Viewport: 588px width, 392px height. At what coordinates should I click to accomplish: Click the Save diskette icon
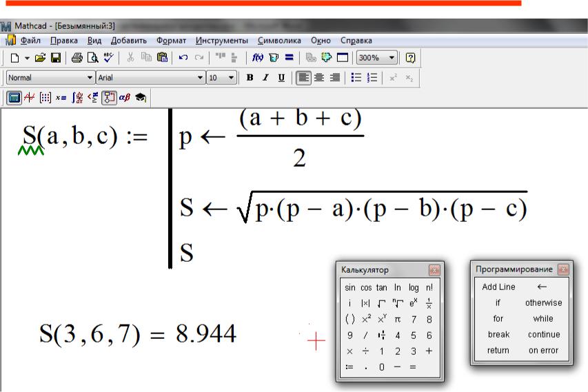click(x=56, y=58)
